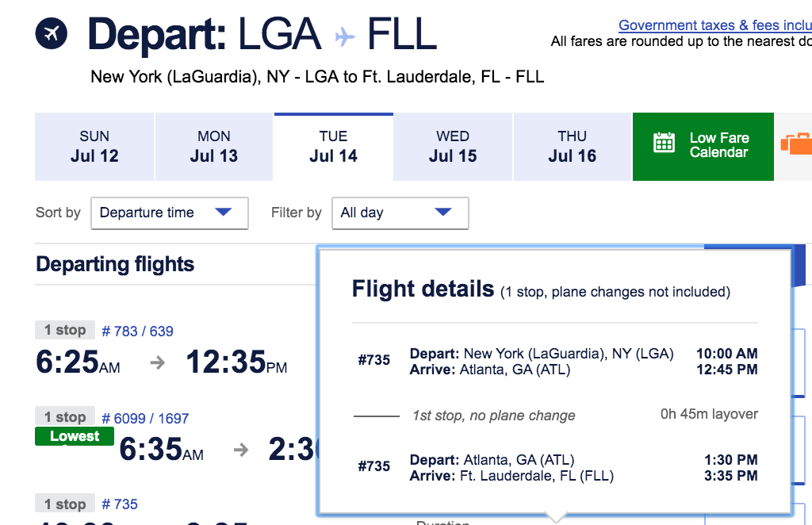Open the Low Fare Calendar

[x=718, y=145]
